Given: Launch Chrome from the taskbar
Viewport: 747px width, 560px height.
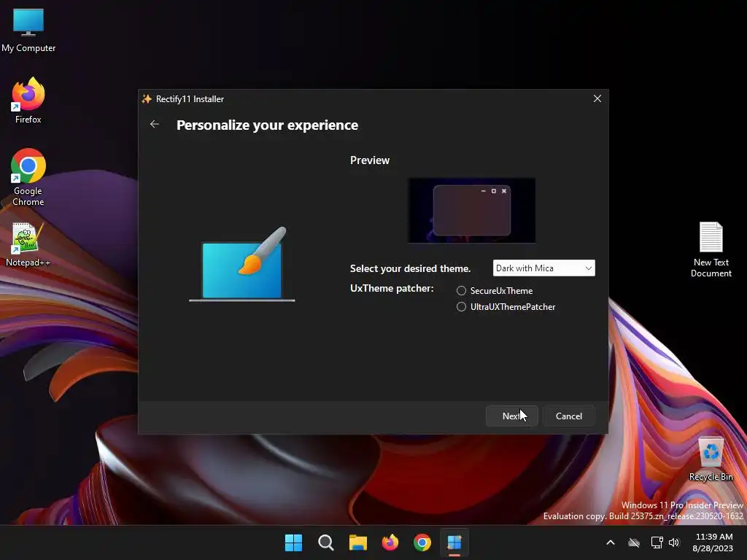Looking at the screenshot, I should (x=422, y=542).
